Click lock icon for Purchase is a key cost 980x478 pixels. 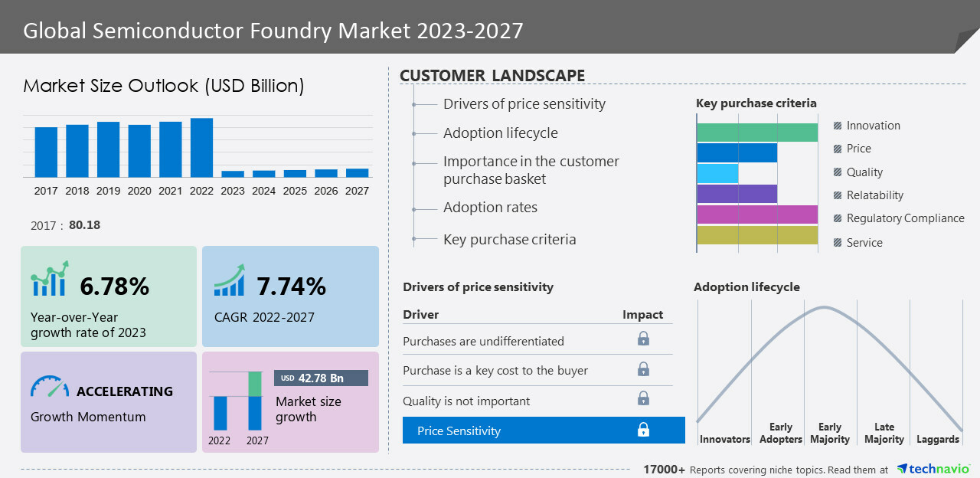pos(643,369)
